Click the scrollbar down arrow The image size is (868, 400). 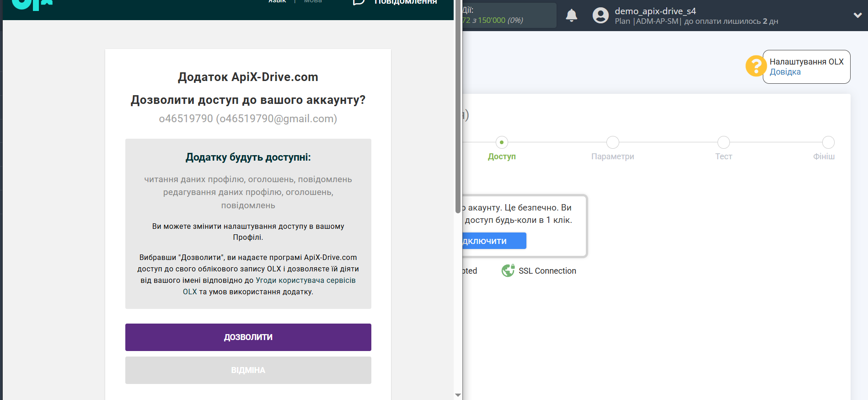458,395
